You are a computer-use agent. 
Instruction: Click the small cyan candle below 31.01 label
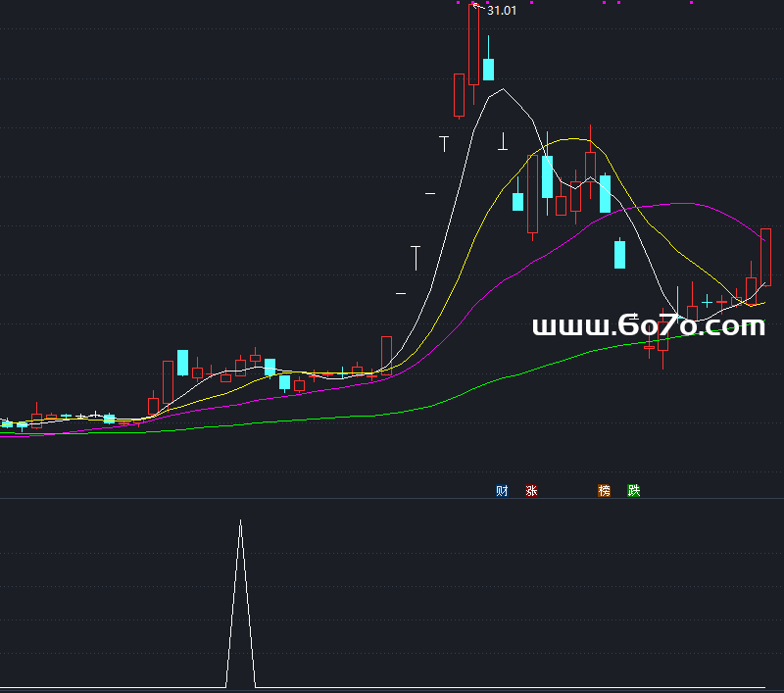488,69
